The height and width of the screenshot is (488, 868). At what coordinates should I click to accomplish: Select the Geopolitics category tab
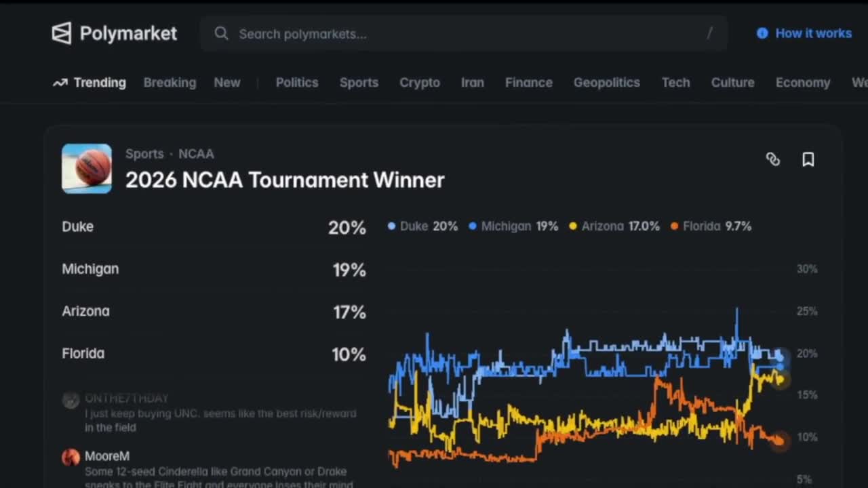606,83
